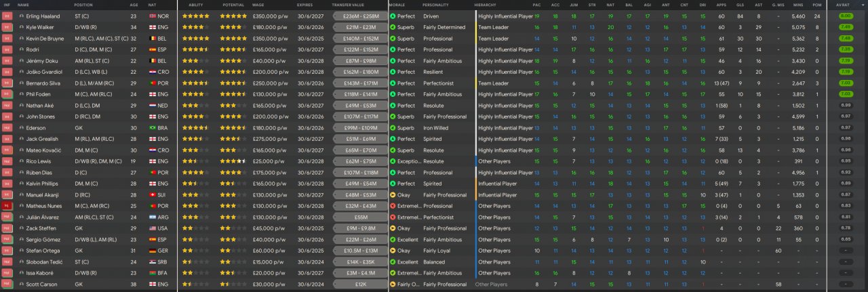Select the Kalvin Phillips name
The height and width of the screenshot is (292, 868).
(42, 183)
